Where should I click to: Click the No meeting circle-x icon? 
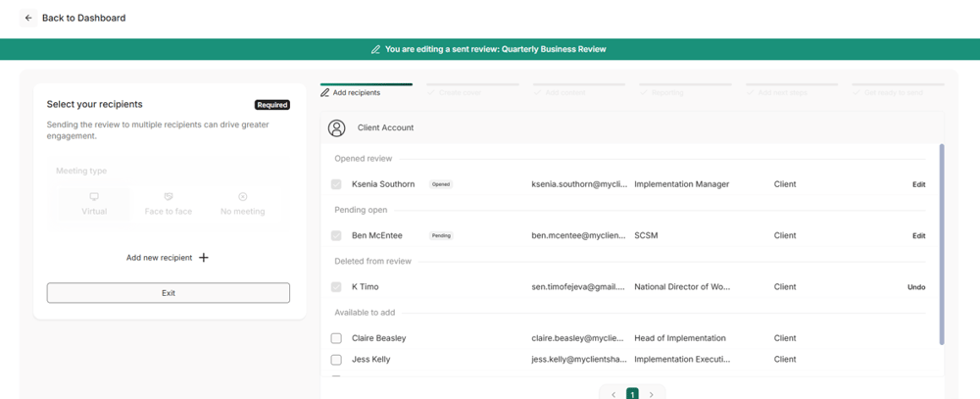pyautogui.click(x=242, y=196)
